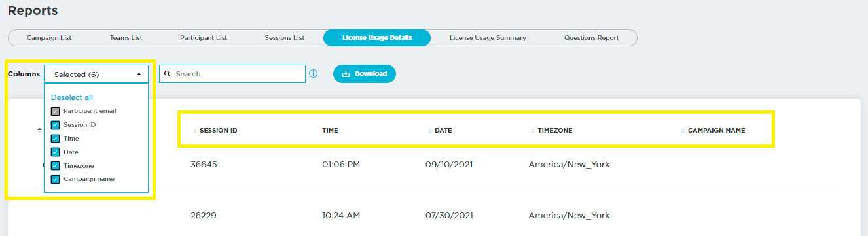Toggle the Timezone column checkbox
The image size is (868, 236).
(56, 165)
